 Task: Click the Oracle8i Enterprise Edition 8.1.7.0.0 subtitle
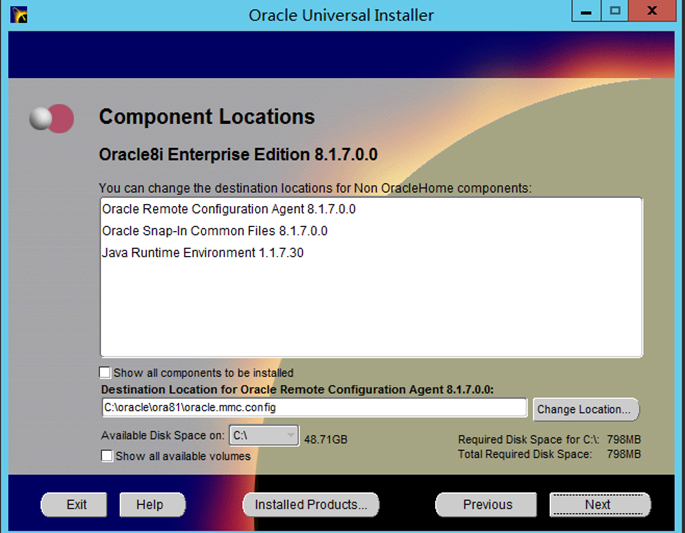click(238, 155)
